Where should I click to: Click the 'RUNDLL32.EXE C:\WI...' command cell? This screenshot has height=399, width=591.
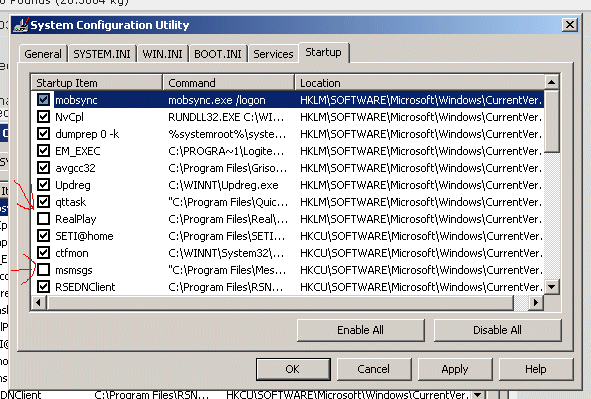[x=226, y=117]
